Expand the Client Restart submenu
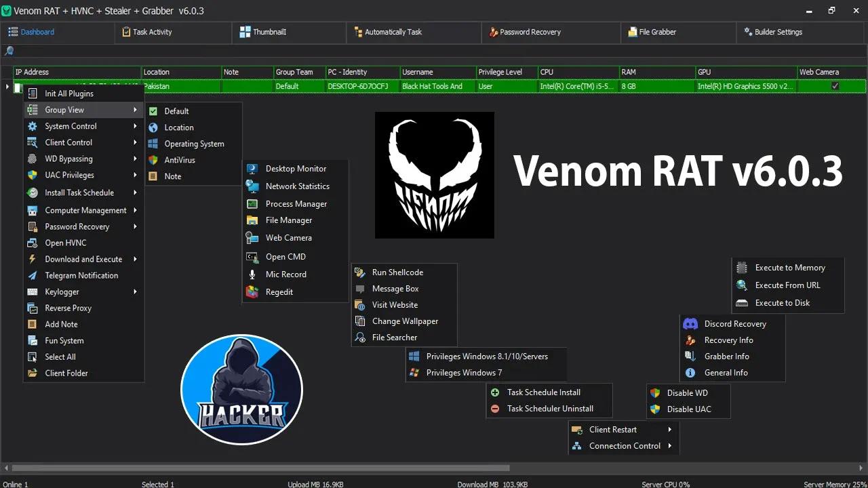This screenshot has height=488, width=868. click(x=612, y=429)
